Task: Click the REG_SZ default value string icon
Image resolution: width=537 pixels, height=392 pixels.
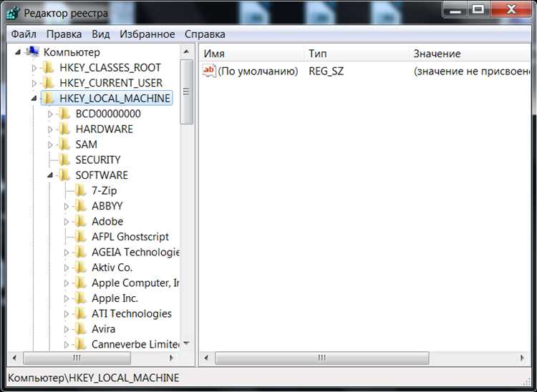Action: tap(209, 71)
